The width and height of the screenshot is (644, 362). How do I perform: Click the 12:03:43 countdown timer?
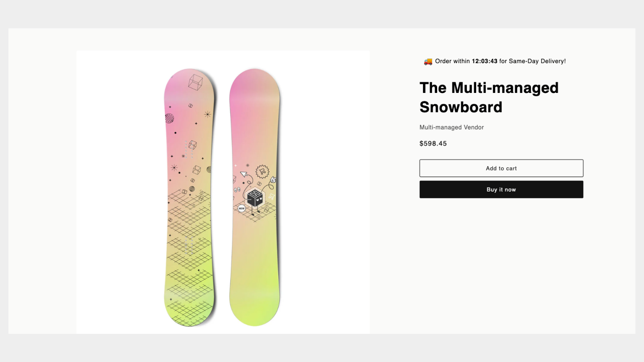tap(484, 61)
